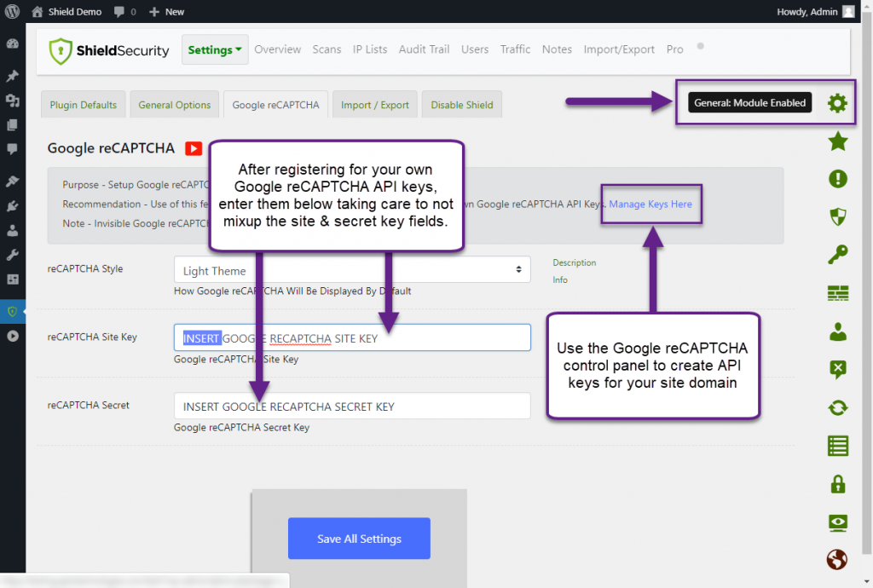This screenshot has height=588, width=873.
Task: Open Posts via the pushpin sidebar icon
Action: pos(12,76)
